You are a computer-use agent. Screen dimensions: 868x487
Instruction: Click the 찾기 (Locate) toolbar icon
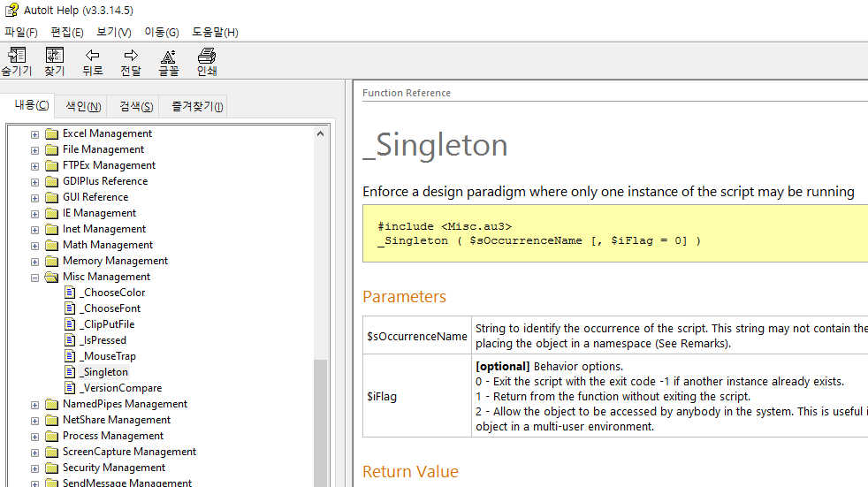[54, 56]
